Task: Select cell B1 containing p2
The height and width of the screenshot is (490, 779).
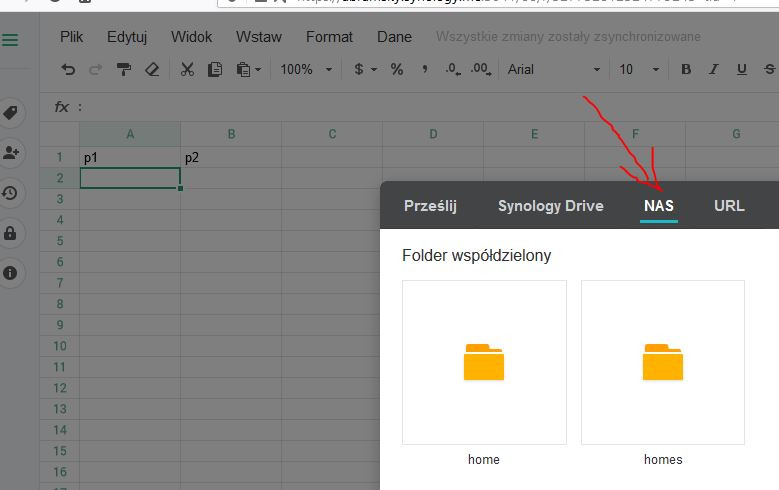Action: click(x=231, y=157)
